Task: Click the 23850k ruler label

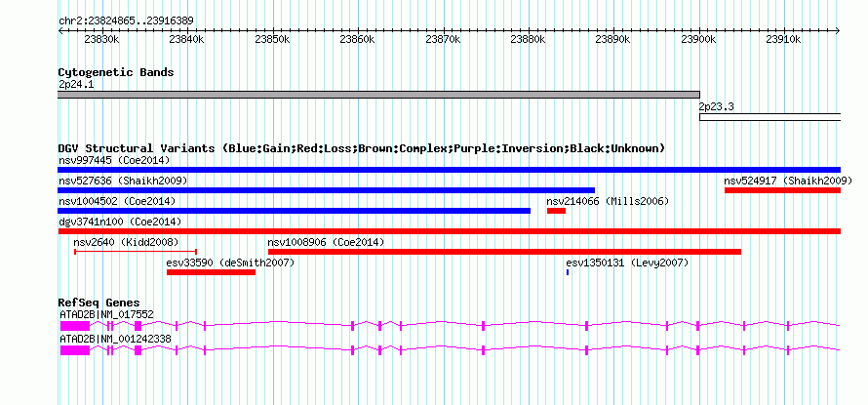Action: [272, 40]
